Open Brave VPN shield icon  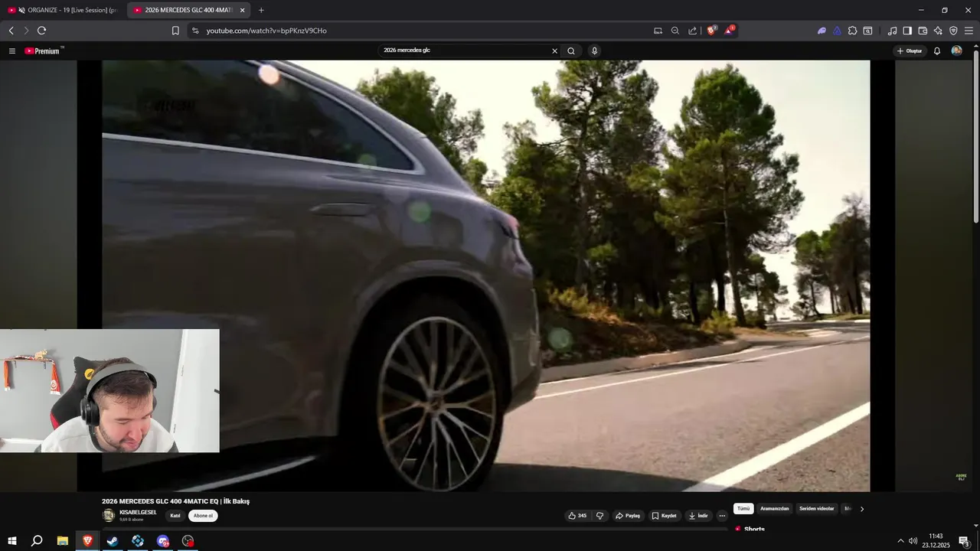tap(953, 31)
